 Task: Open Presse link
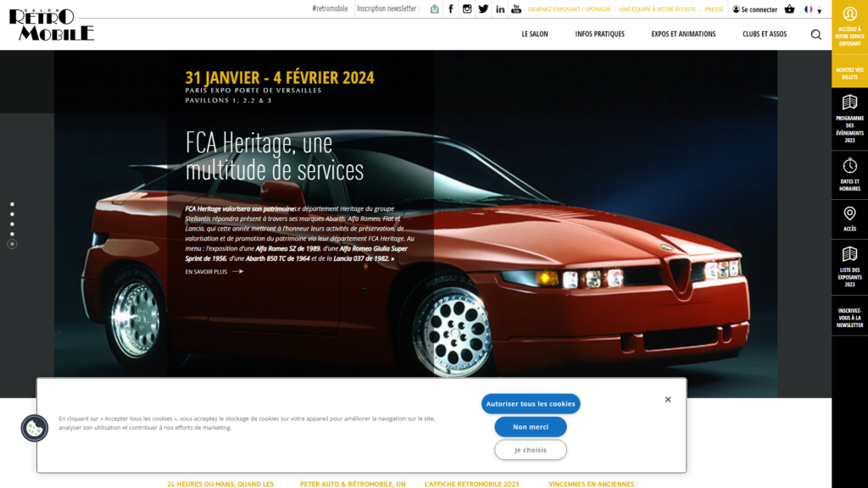click(714, 9)
